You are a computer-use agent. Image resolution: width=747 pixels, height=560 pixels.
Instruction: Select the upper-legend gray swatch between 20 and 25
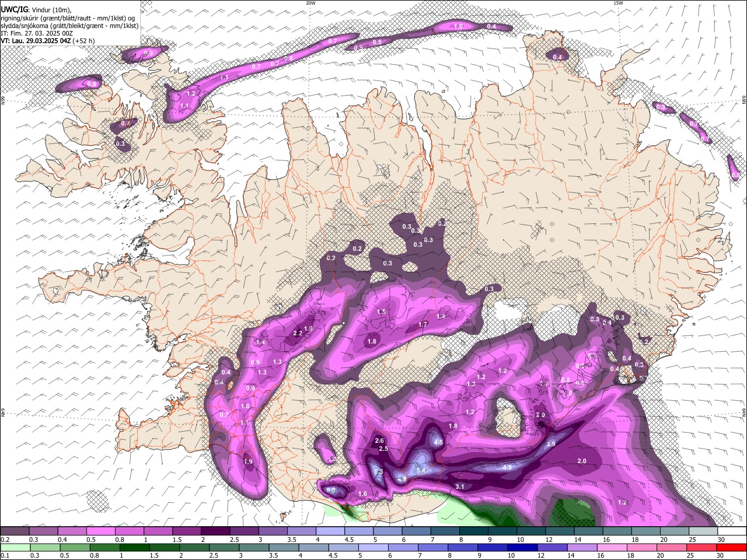pyautogui.click(x=675, y=531)
